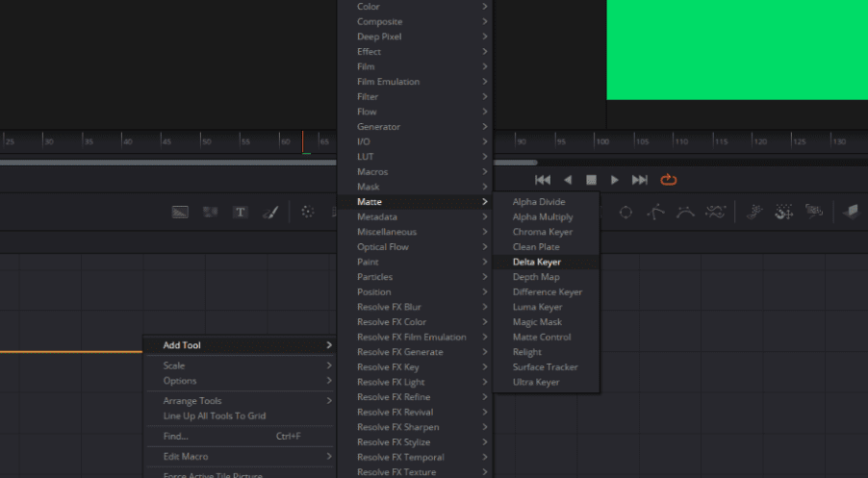This screenshot has width=868, height=478.
Task: Open the LUT tool category
Action: pos(415,157)
